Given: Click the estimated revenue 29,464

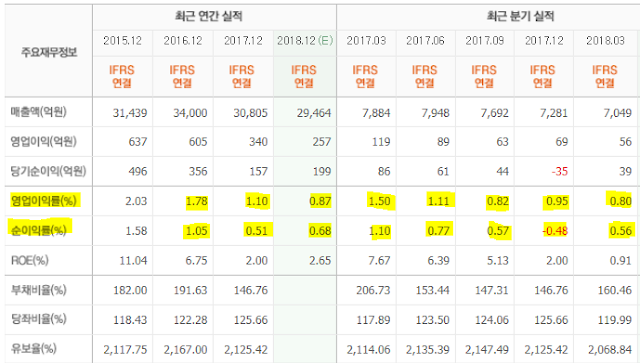Looking at the screenshot, I should pyautogui.click(x=314, y=113).
